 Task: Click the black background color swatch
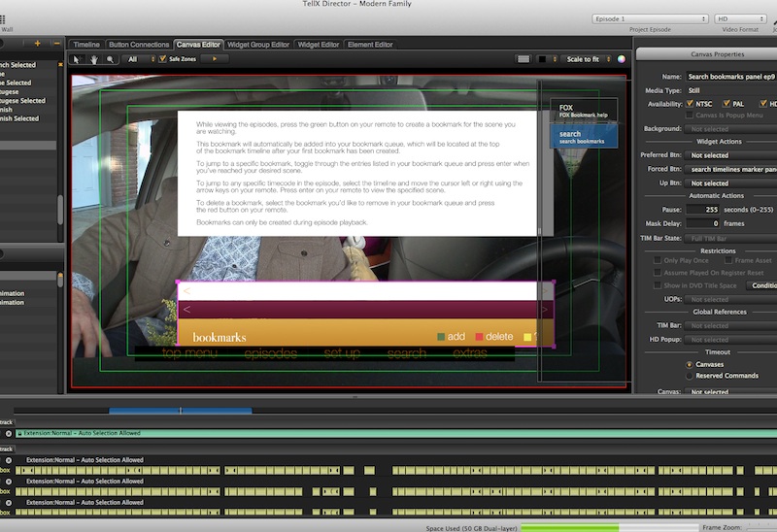pos(545,59)
